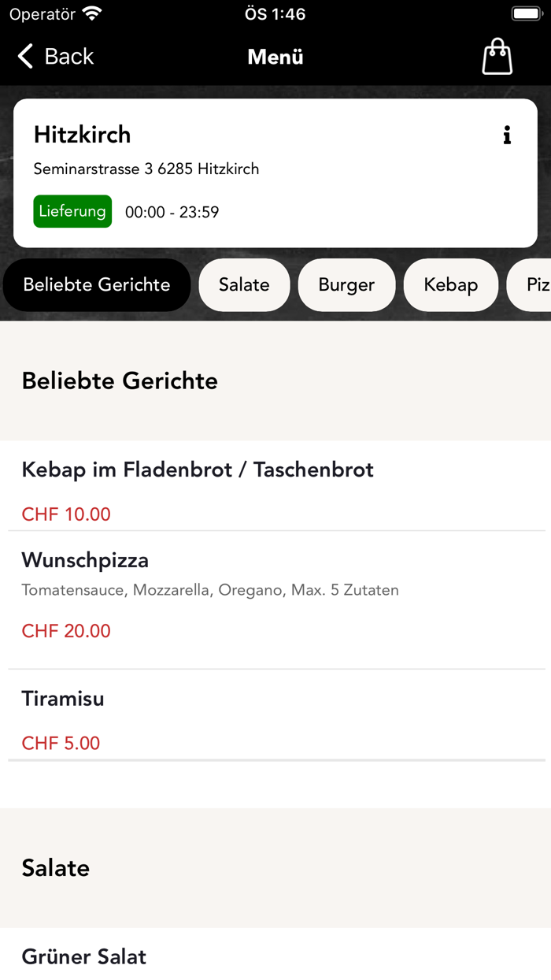This screenshot has width=551, height=980.
Task: Open the partially visible Pizza category
Action: pyautogui.click(x=538, y=284)
